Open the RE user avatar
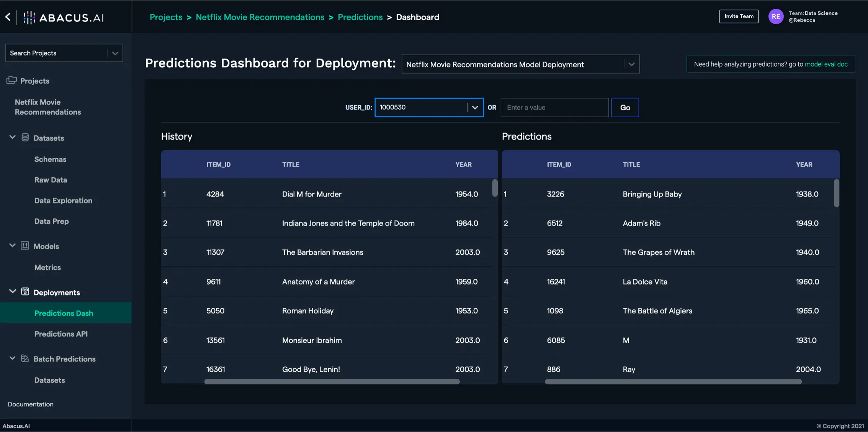 776,16
